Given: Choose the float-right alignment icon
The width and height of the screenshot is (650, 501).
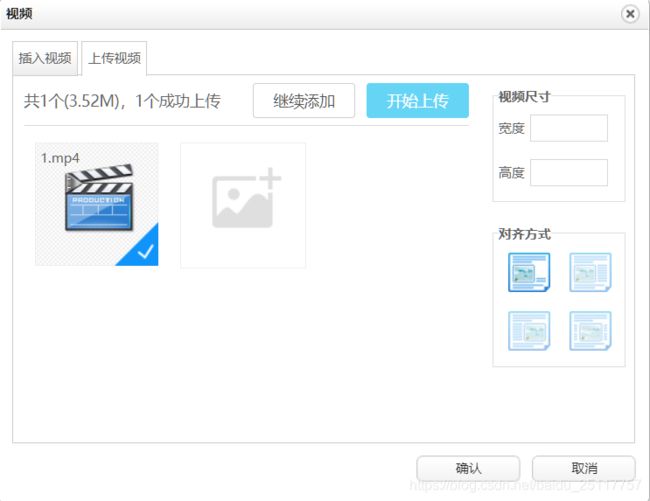Looking at the screenshot, I should coord(529,331).
